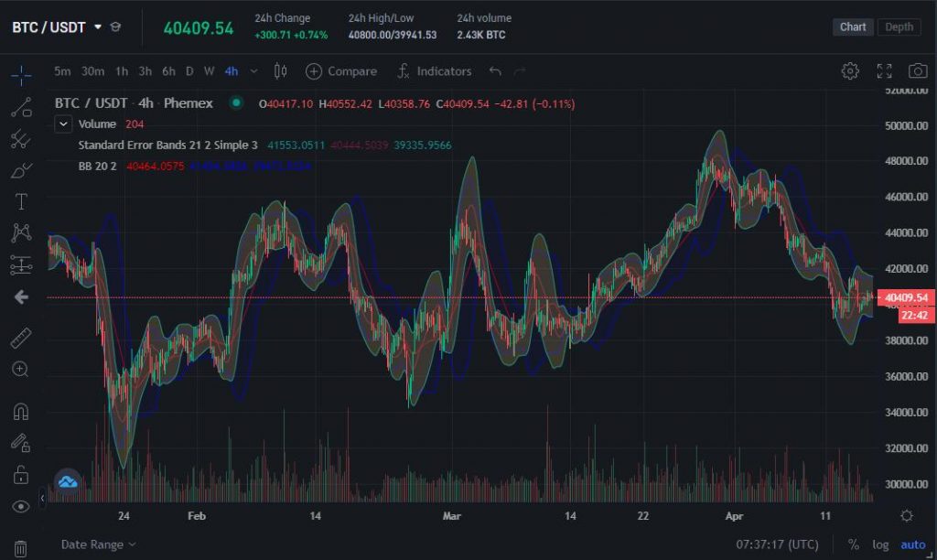This screenshot has height=560, width=937.
Task: Switch to the Depth tab
Action: pos(898,27)
